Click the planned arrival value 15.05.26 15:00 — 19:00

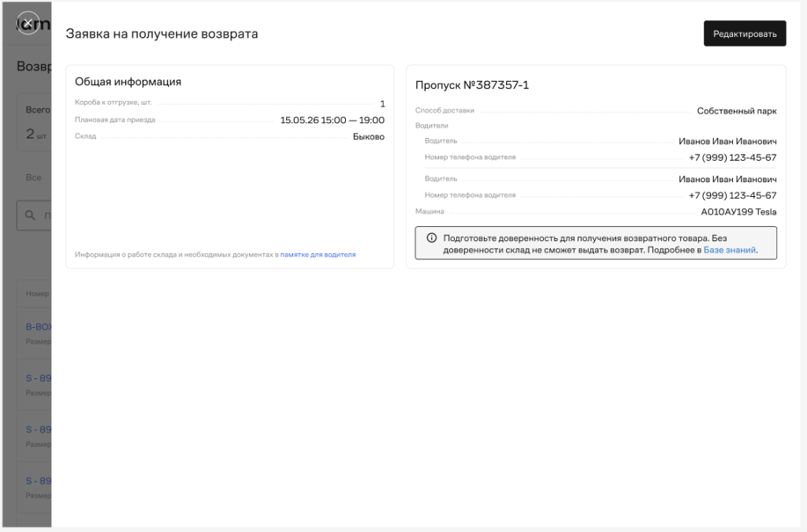point(333,120)
